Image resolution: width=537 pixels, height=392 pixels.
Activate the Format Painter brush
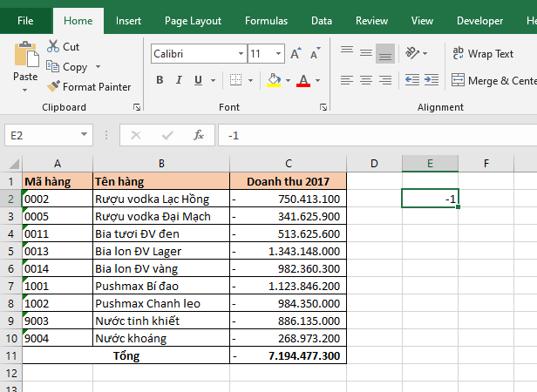[x=54, y=87]
